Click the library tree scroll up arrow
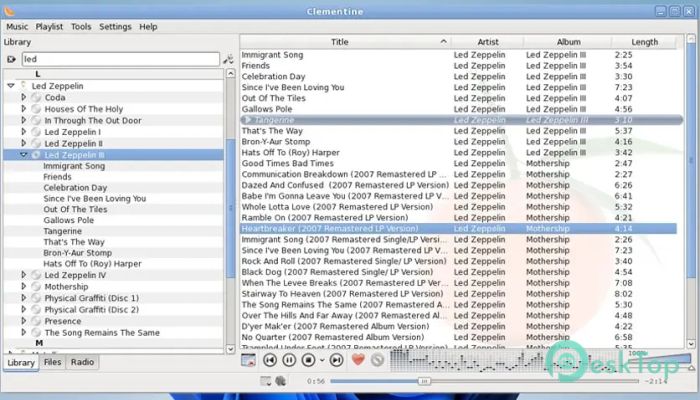Viewport: 700px width, 400px height. point(230,73)
